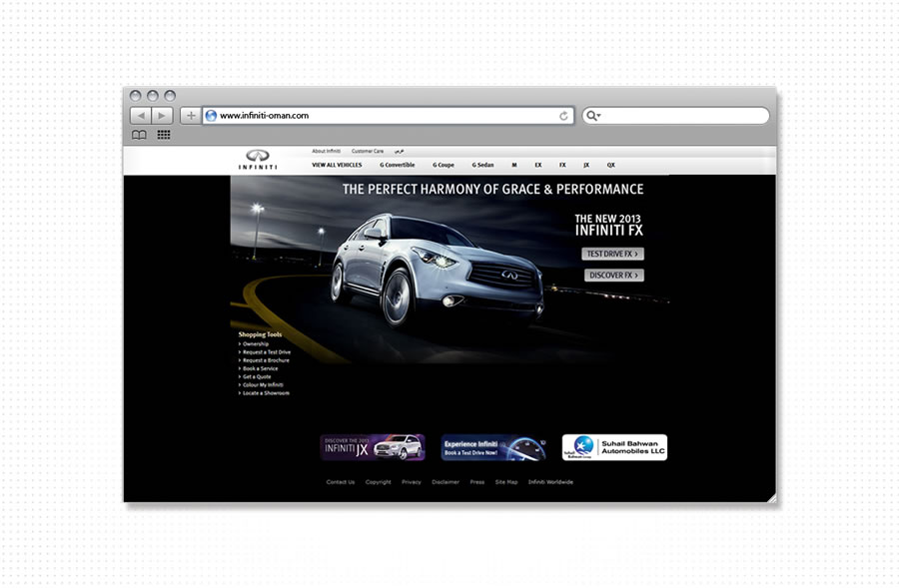The width and height of the screenshot is (899, 588).
Task: Select the EX model menu item
Action: 538,165
